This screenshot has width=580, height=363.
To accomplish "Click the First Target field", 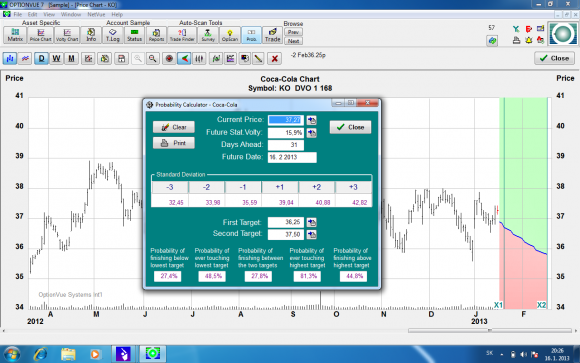I will pos(286,222).
